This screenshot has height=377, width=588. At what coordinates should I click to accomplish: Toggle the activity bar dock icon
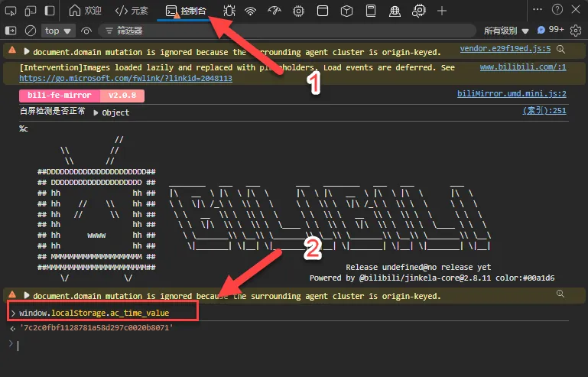[x=50, y=11]
